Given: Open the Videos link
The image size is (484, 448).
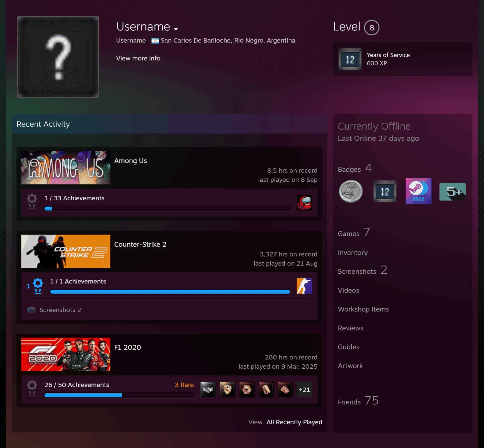Looking at the screenshot, I should click(348, 290).
